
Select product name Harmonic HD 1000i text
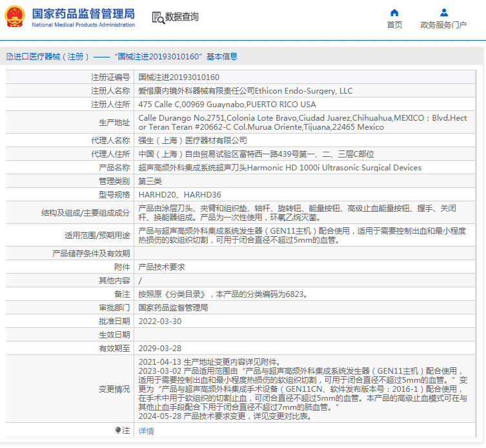(x=334, y=168)
